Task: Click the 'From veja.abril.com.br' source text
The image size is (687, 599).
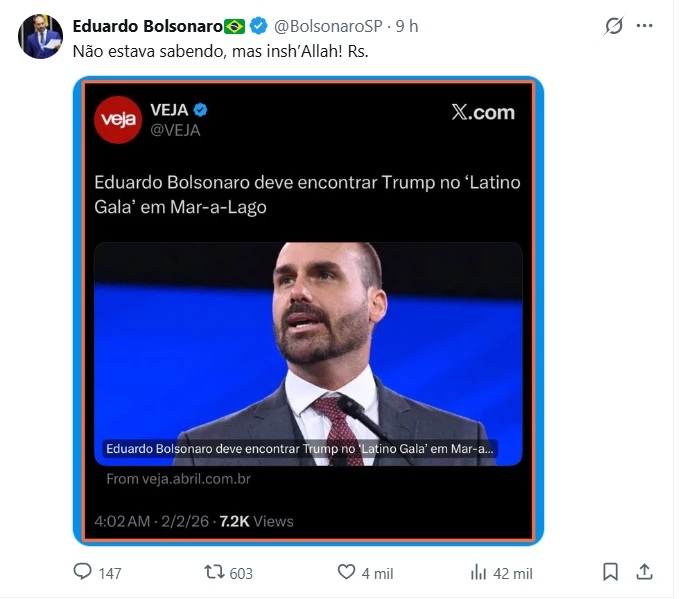Action: point(178,479)
